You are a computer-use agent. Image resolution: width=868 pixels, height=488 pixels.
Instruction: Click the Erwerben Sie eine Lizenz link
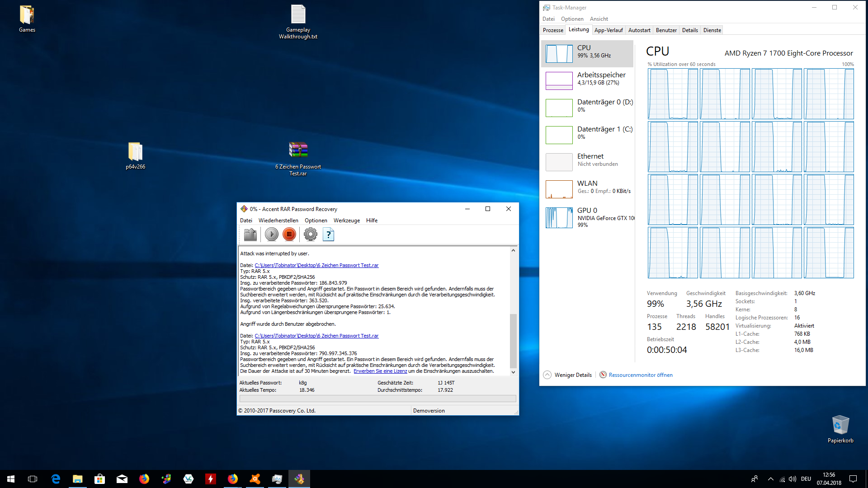(x=380, y=371)
